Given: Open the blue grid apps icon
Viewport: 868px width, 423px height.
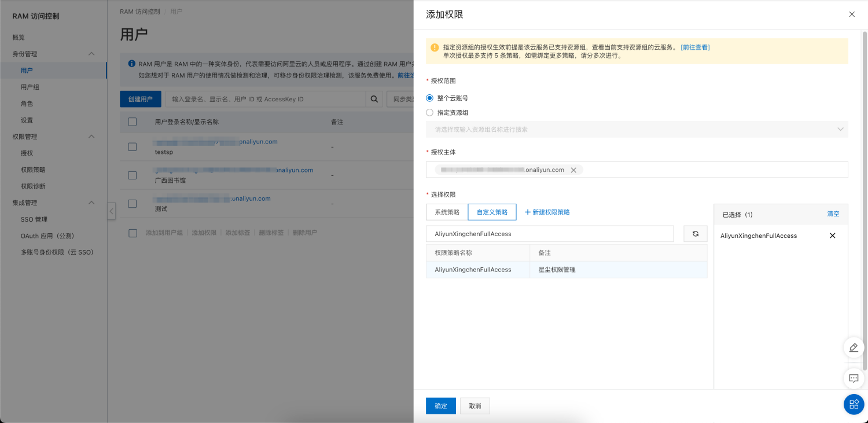Looking at the screenshot, I should point(854,404).
